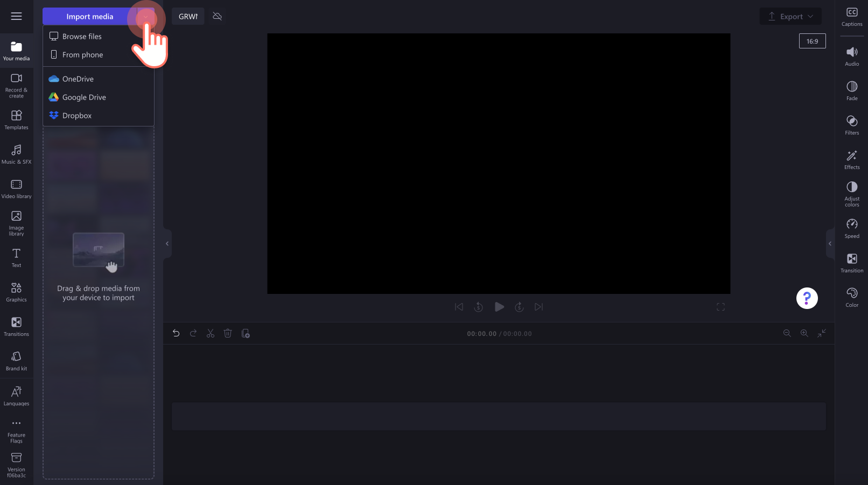This screenshot has width=868, height=485.
Task: Click the duplicate clip icon
Action: [x=246, y=333]
